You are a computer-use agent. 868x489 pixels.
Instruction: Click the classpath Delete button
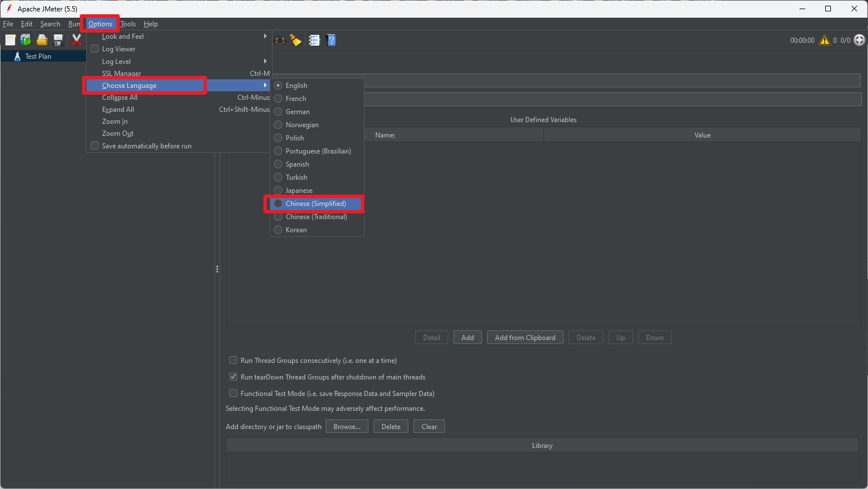pos(391,427)
